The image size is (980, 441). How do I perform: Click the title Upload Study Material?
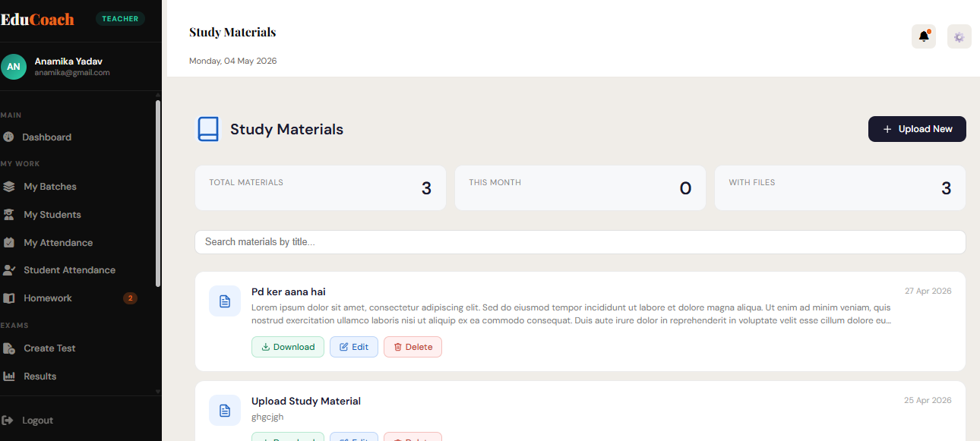pyautogui.click(x=306, y=401)
